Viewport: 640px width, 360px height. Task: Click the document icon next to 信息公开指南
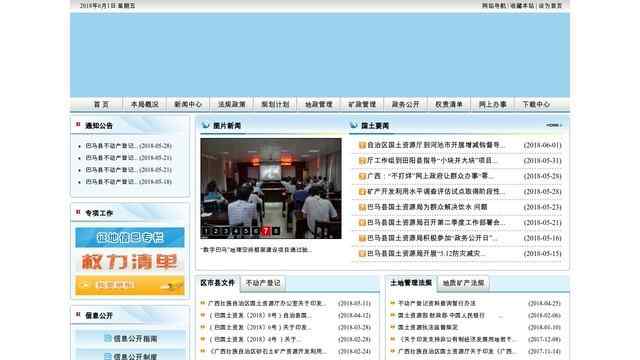coord(108,338)
